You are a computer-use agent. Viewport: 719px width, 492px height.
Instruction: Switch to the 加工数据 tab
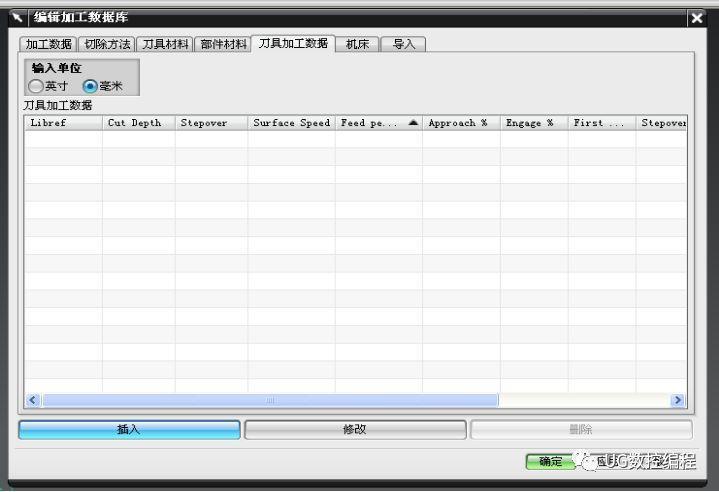pos(49,44)
